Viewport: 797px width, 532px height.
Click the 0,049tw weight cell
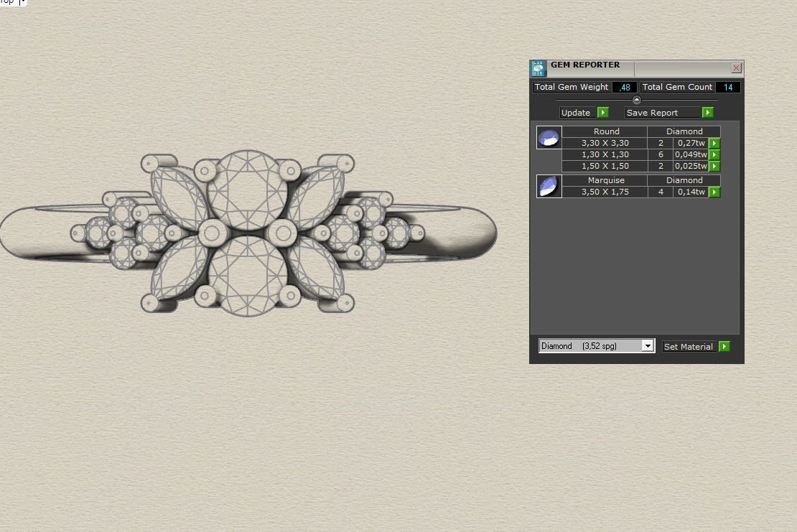pyautogui.click(x=691, y=154)
